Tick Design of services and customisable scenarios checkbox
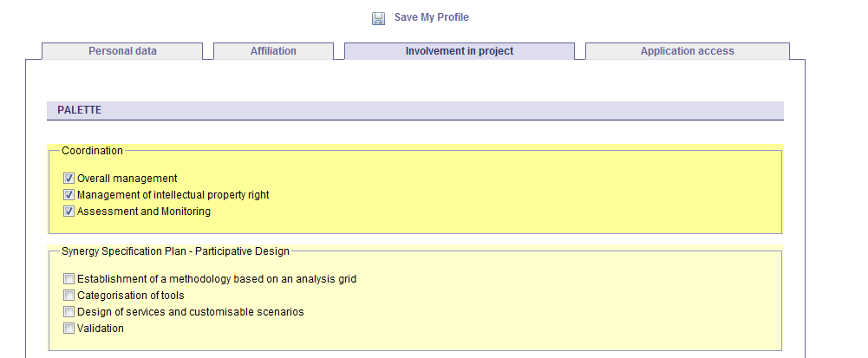The height and width of the screenshot is (358, 868). coord(69,312)
